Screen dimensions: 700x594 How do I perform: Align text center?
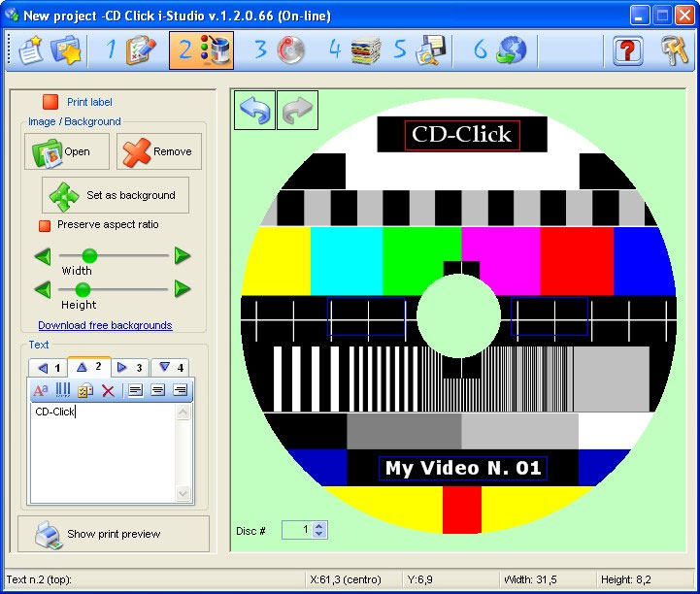[157, 390]
